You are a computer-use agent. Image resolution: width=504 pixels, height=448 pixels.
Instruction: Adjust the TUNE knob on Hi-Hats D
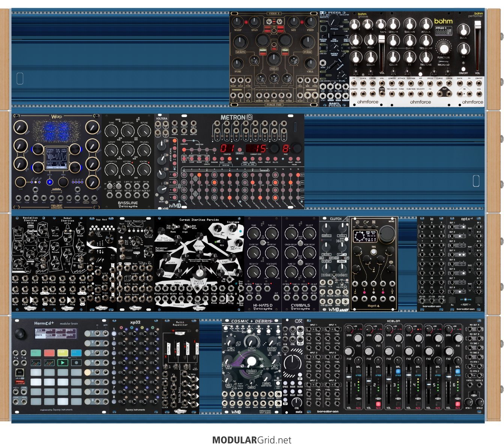point(254,234)
